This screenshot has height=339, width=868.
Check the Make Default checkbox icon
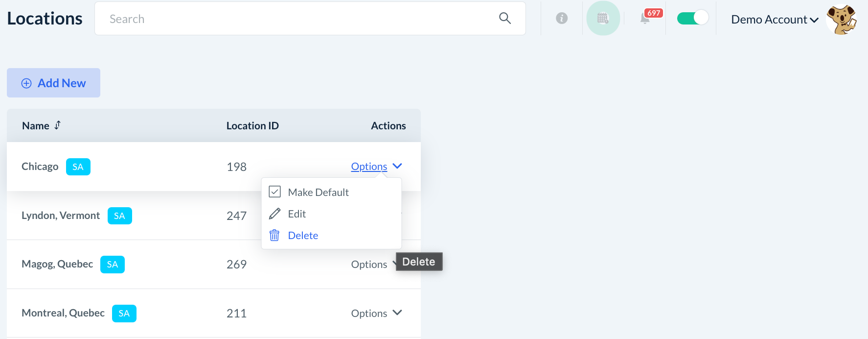[275, 192]
